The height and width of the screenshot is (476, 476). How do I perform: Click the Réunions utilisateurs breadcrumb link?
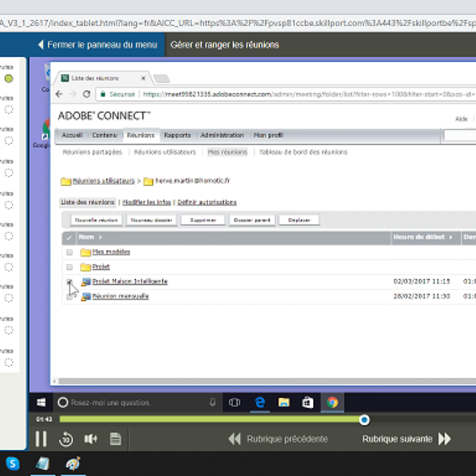104,181
